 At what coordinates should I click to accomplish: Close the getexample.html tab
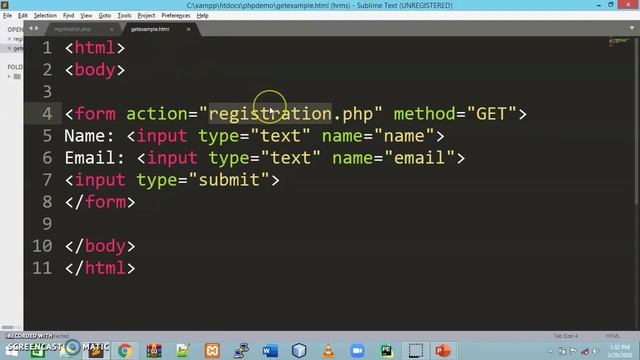pos(188,29)
